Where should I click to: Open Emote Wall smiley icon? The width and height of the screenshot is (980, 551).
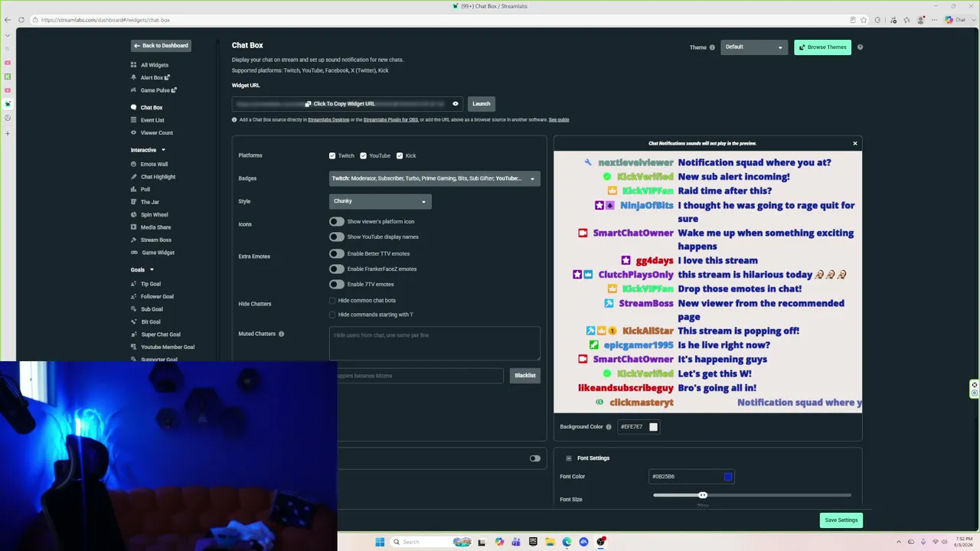point(133,164)
